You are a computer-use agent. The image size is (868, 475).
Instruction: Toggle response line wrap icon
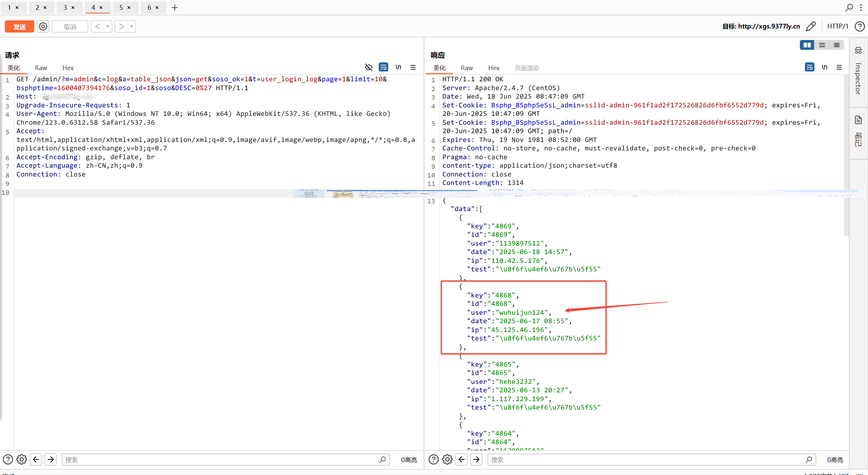810,67
